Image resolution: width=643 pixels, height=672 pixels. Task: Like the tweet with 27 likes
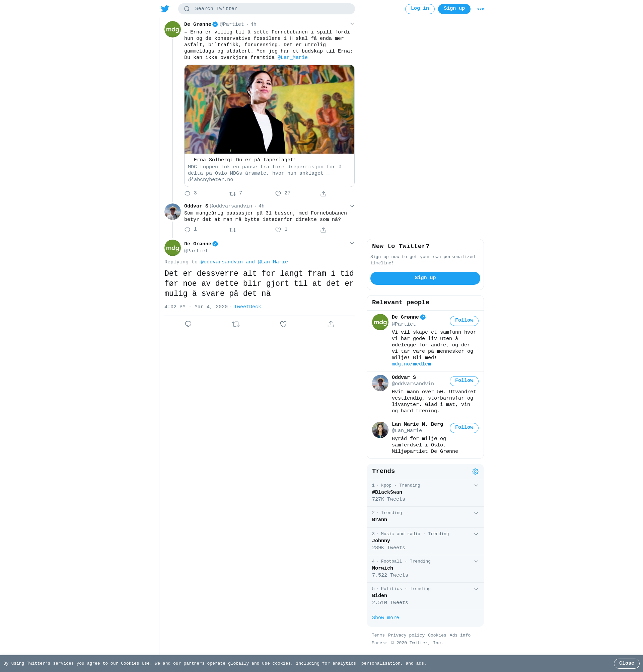[x=278, y=194]
